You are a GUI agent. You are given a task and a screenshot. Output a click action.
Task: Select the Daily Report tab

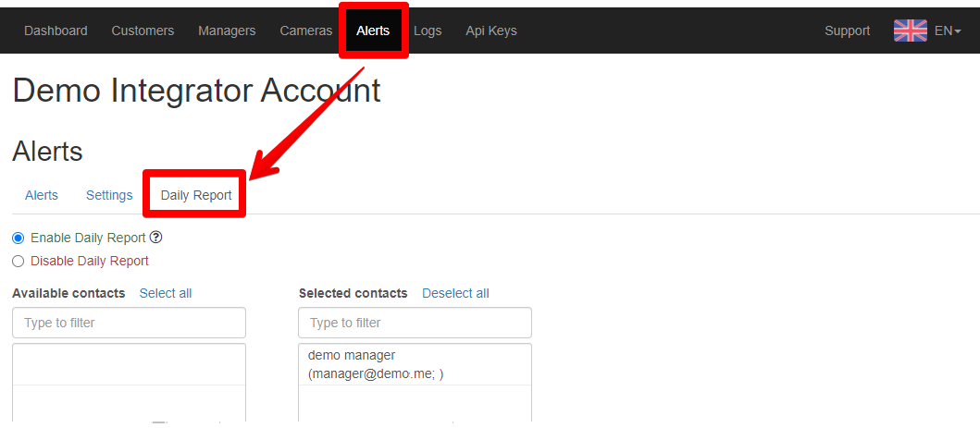click(x=196, y=195)
